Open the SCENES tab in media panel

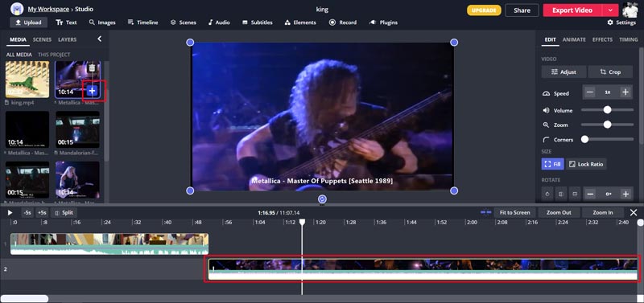43,39
